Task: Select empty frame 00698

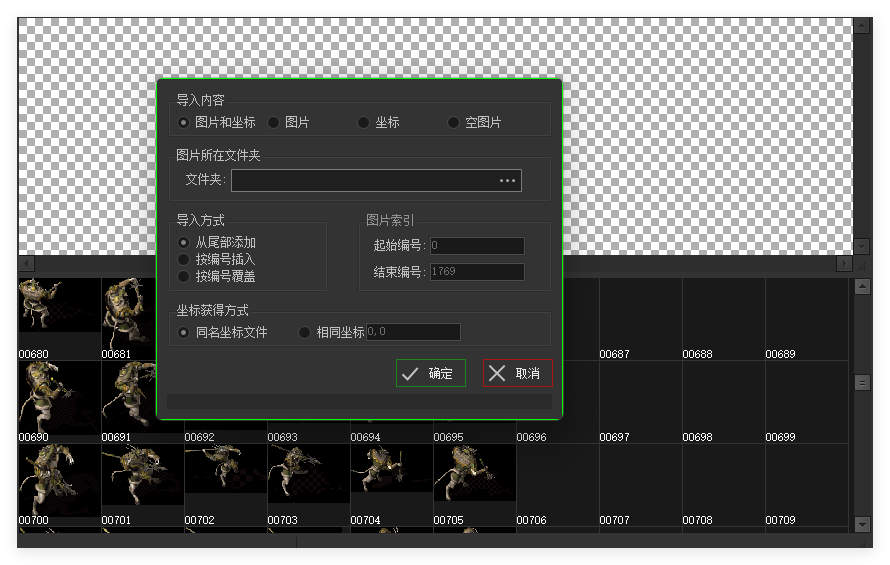Action: [723, 401]
